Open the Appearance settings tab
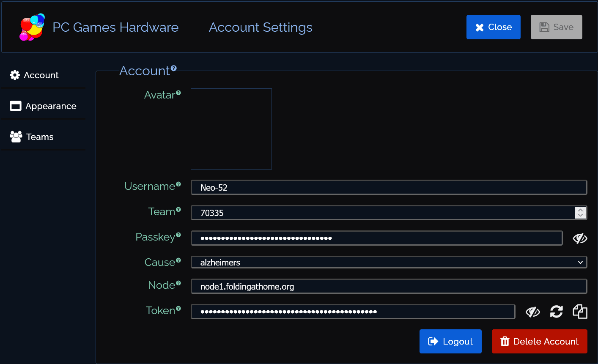The width and height of the screenshot is (598, 364). 43,106
